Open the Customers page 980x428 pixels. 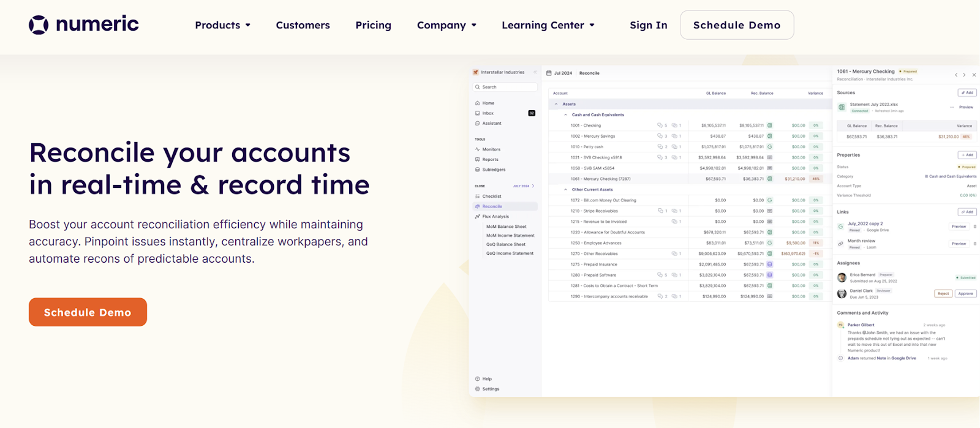click(x=303, y=25)
